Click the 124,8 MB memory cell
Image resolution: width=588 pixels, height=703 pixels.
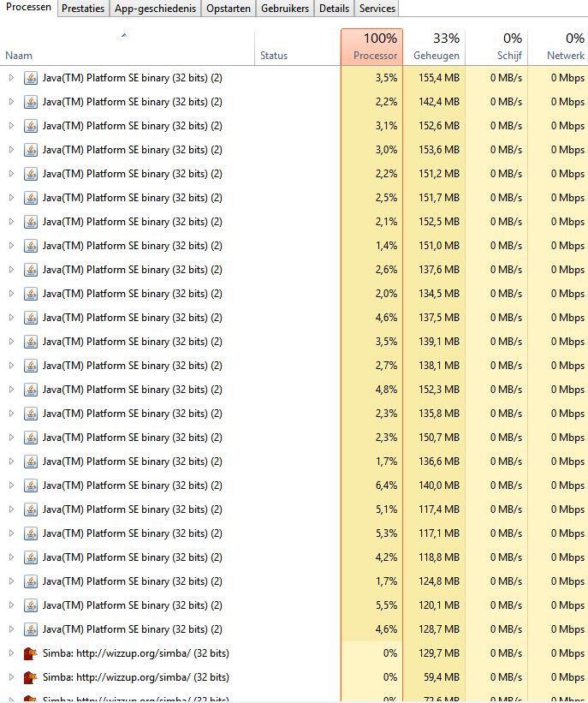point(434,581)
